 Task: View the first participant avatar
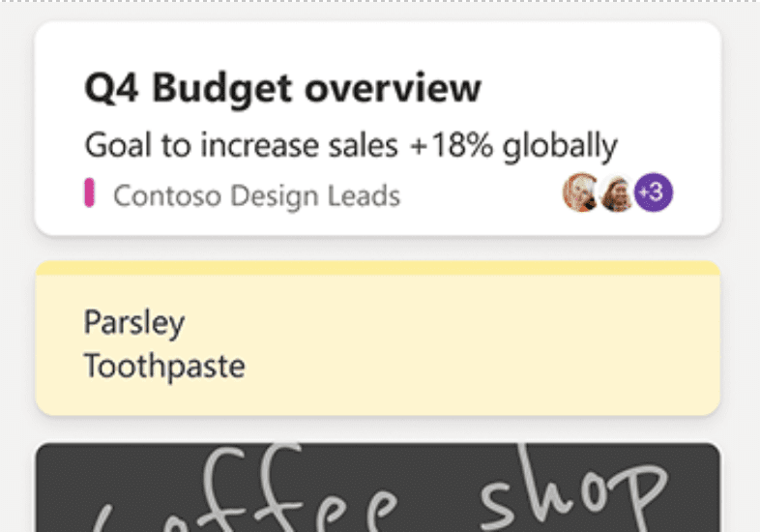point(580,192)
